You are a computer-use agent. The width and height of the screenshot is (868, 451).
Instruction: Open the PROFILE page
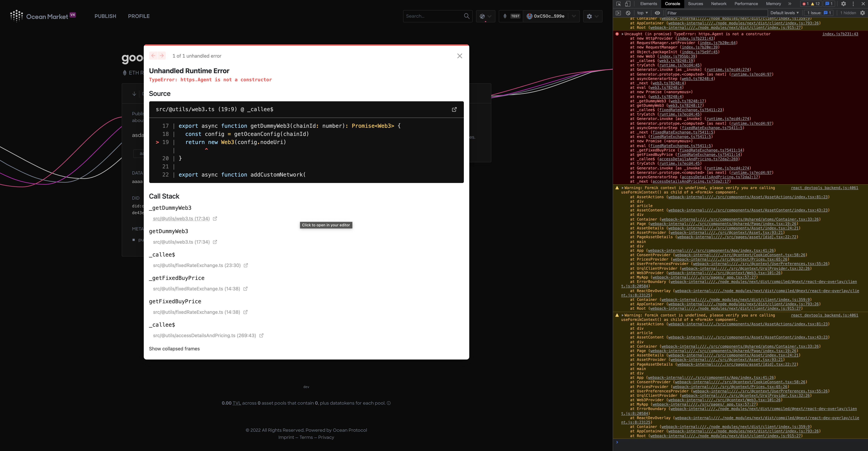(x=139, y=16)
